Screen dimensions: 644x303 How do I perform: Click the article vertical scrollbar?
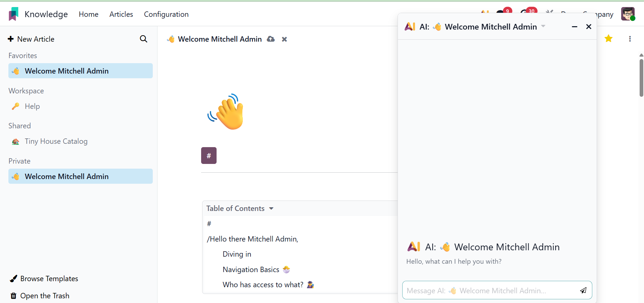[x=641, y=78]
